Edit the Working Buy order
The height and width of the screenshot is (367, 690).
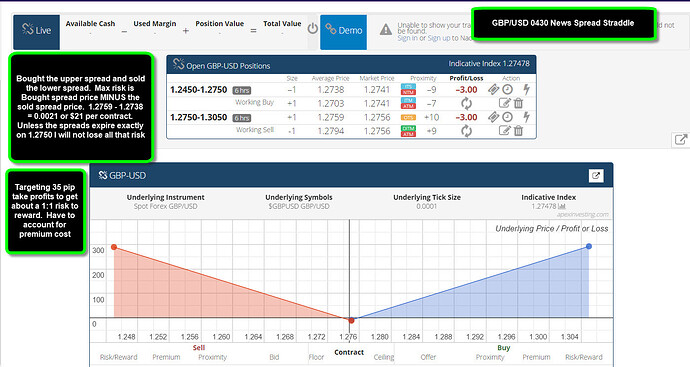(x=504, y=103)
